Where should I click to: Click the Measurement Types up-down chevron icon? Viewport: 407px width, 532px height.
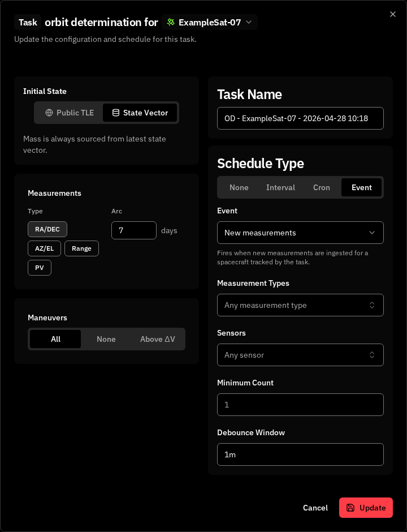(x=372, y=305)
